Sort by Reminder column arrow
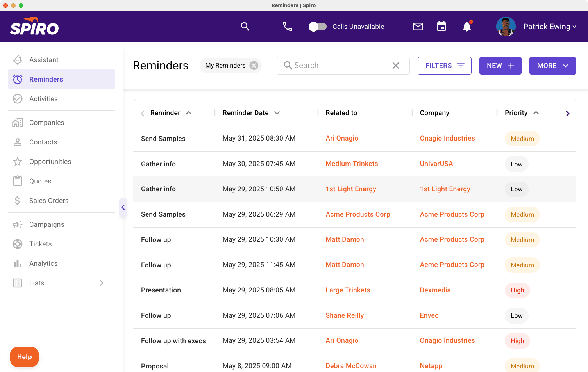The image size is (588, 372). 189,113
